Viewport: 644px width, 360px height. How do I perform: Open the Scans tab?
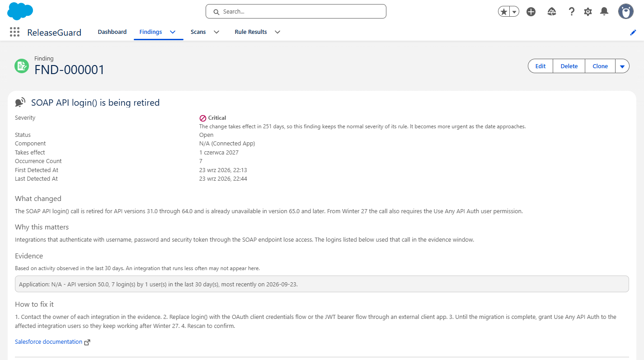pos(198,32)
